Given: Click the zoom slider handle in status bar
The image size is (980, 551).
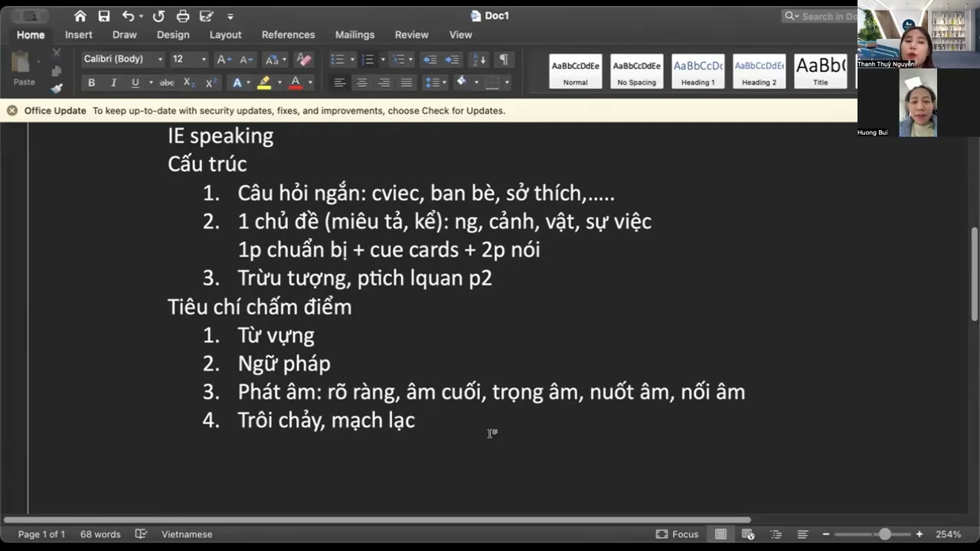Looking at the screenshot, I should [885, 534].
